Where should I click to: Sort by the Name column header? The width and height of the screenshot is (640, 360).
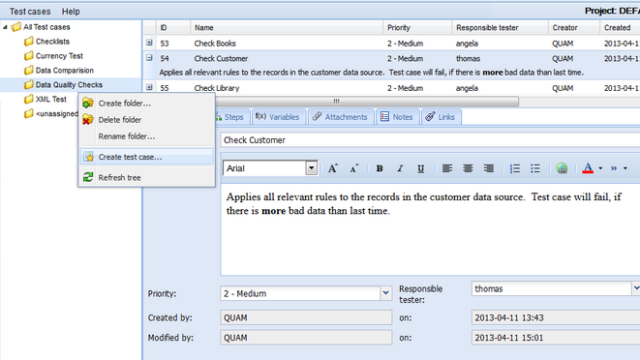tap(287, 28)
